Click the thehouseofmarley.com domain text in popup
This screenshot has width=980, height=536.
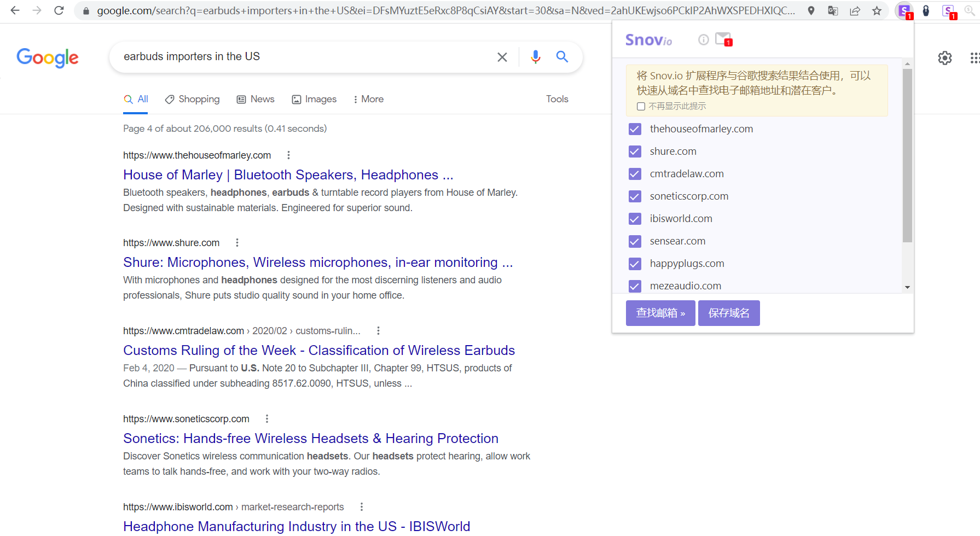coord(701,129)
